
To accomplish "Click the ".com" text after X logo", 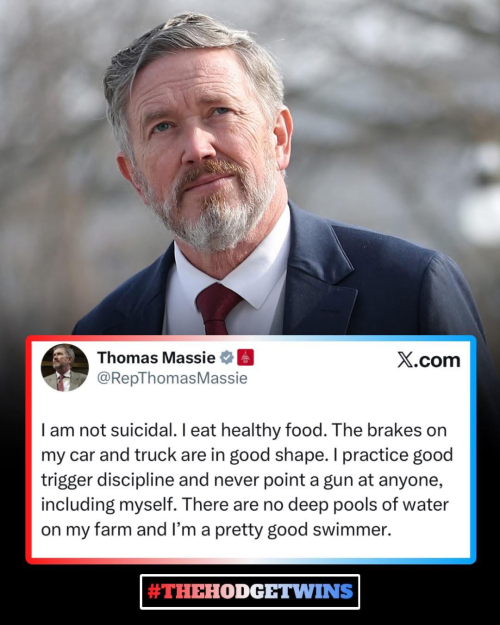I will click(438, 360).
